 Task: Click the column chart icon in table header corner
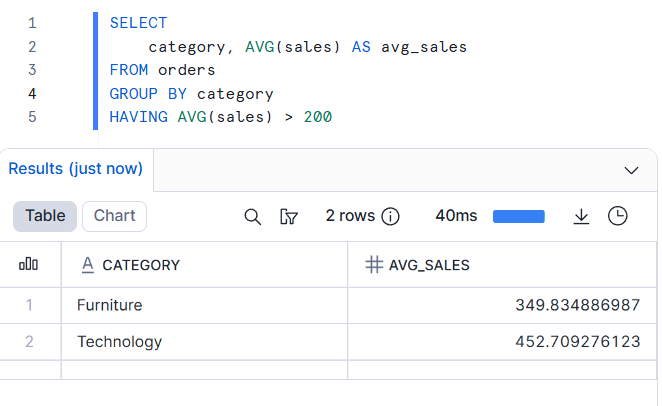coord(29,265)
